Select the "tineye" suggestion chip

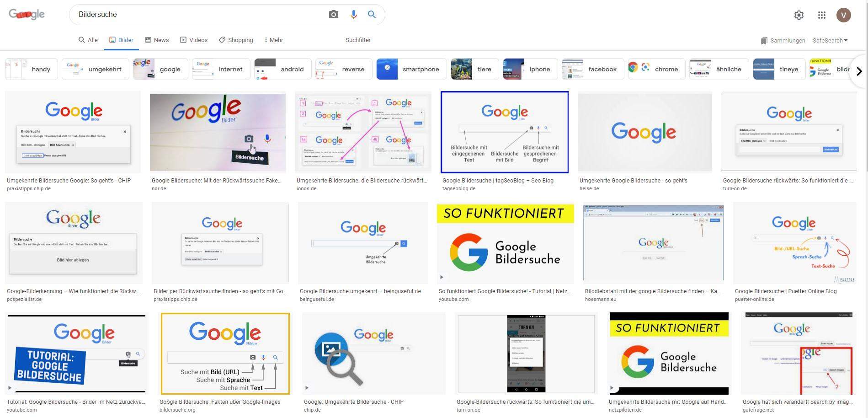click(779, 69)
